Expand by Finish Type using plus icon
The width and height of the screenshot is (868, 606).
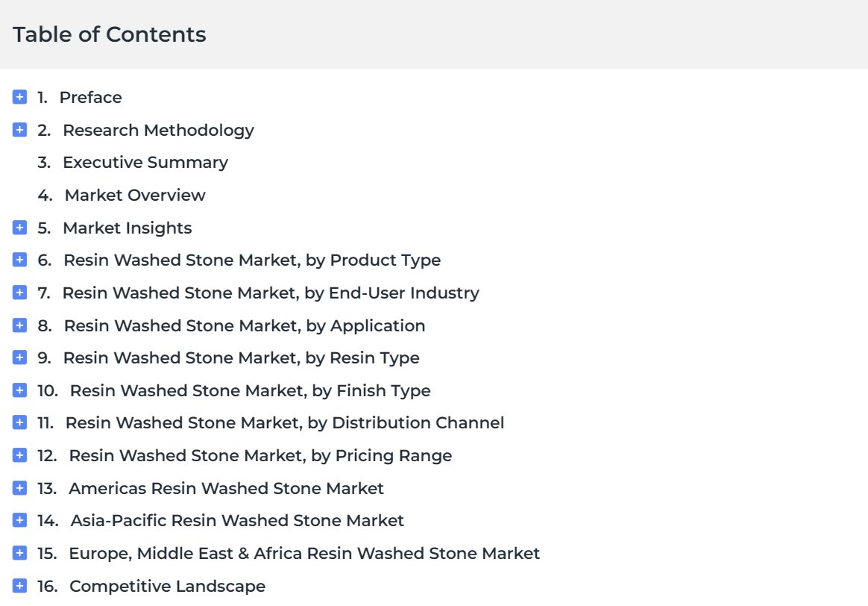click(x=19, y=390)
